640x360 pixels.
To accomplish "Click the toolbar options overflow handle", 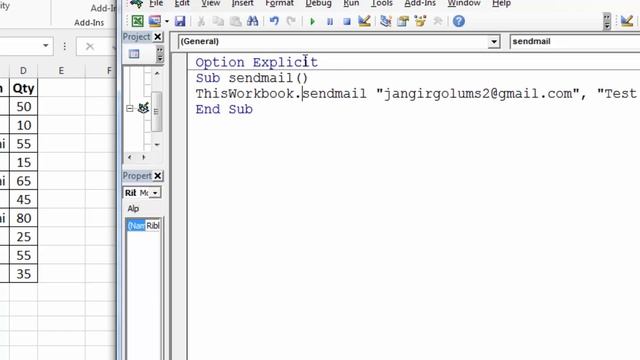I will pos(607,21).
